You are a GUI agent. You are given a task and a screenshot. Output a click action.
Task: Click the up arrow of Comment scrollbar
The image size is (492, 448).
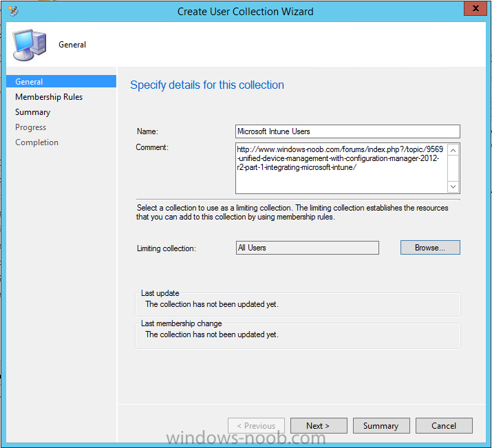click(x=453, y=151)
